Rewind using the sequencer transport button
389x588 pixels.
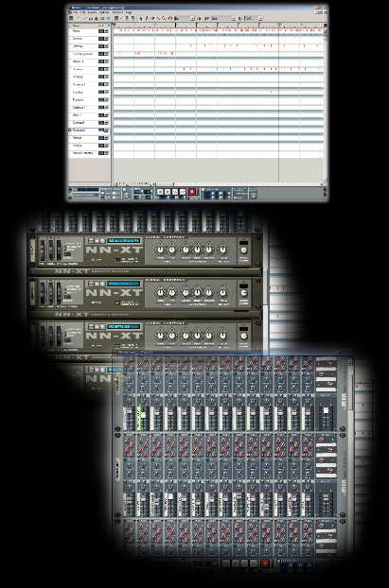point(174,192)
